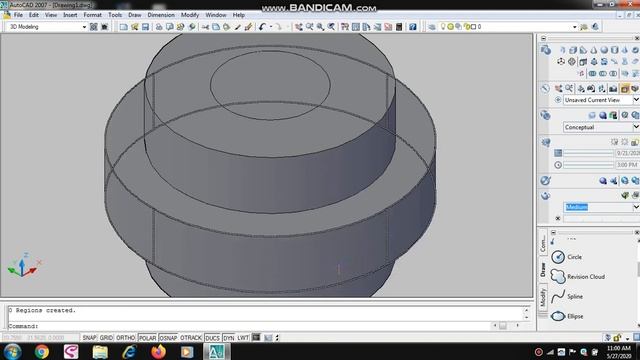
Task: Open the layer list dropdown arrow
Action: pos(575,27)
